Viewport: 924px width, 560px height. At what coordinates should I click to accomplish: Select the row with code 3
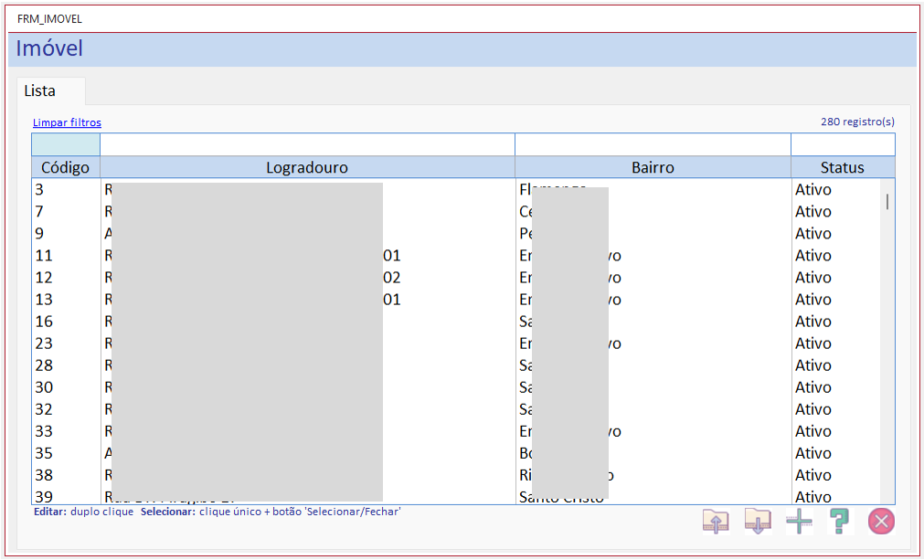tap(456, 190)
